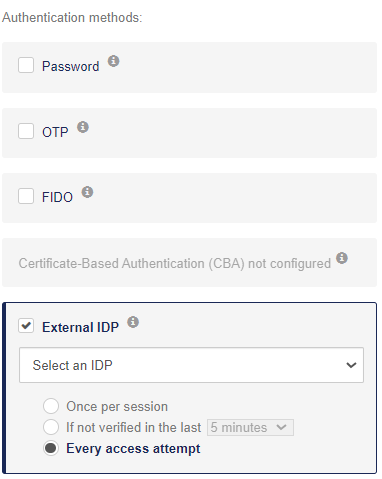Click the External IDP label
This screenshot has width=382, height=479.
pos(80,327)
